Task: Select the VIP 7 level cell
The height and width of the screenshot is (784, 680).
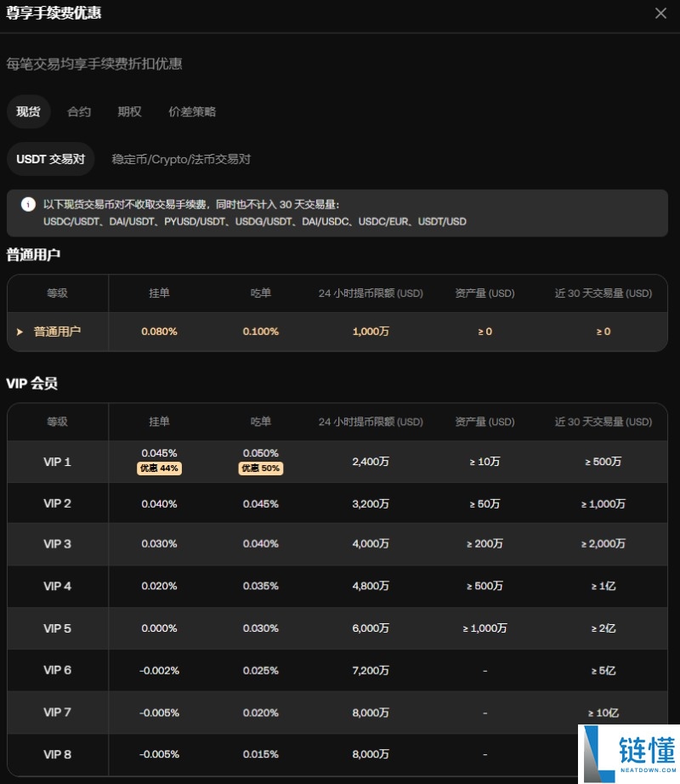Action: click(x=58, y=712)
